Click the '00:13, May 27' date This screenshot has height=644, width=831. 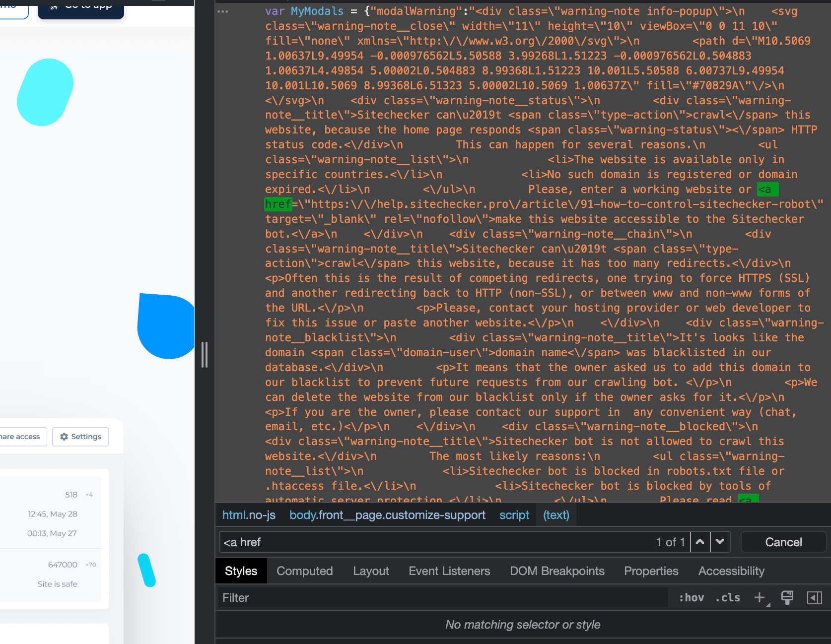coord(52,533)
